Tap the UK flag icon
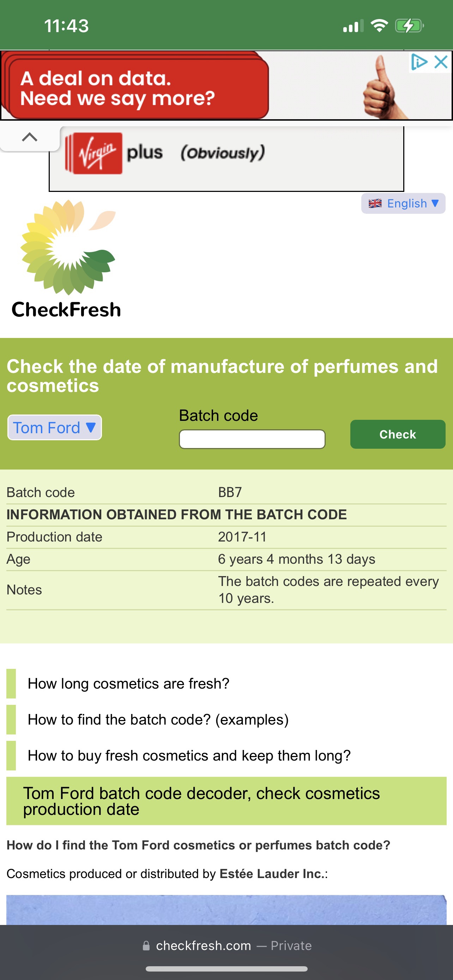This screenshot has height=980, width=453. pos(375,204)
